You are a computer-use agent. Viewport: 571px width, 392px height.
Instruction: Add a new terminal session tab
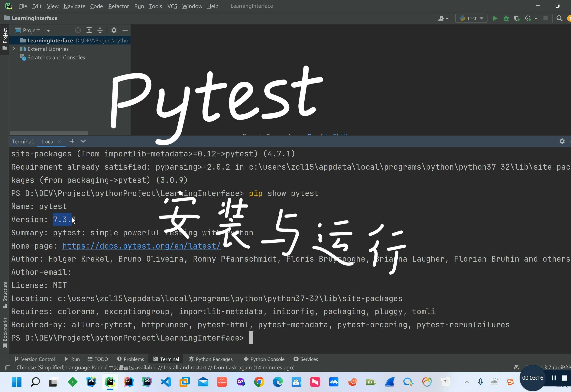[72, 141]
